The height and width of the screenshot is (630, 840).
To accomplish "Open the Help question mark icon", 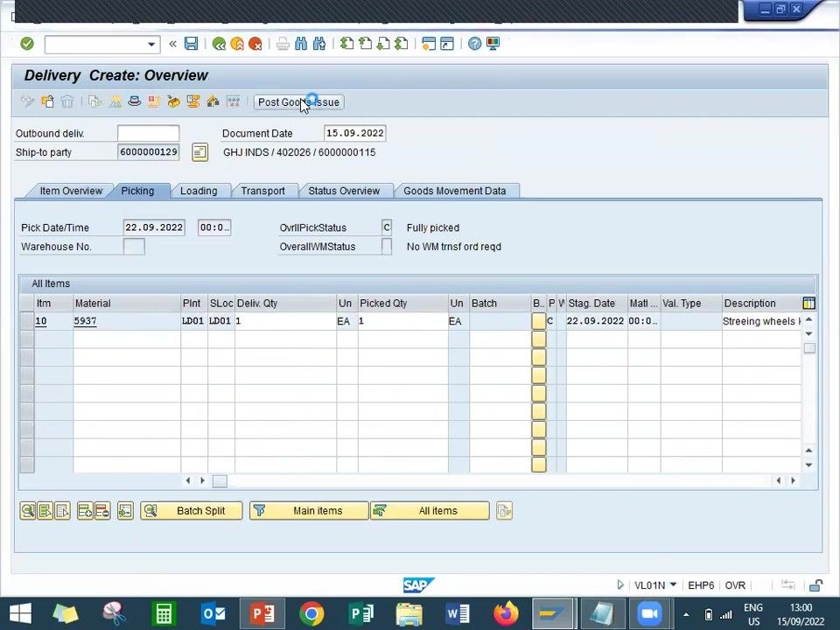I will (x=474, y=44).
